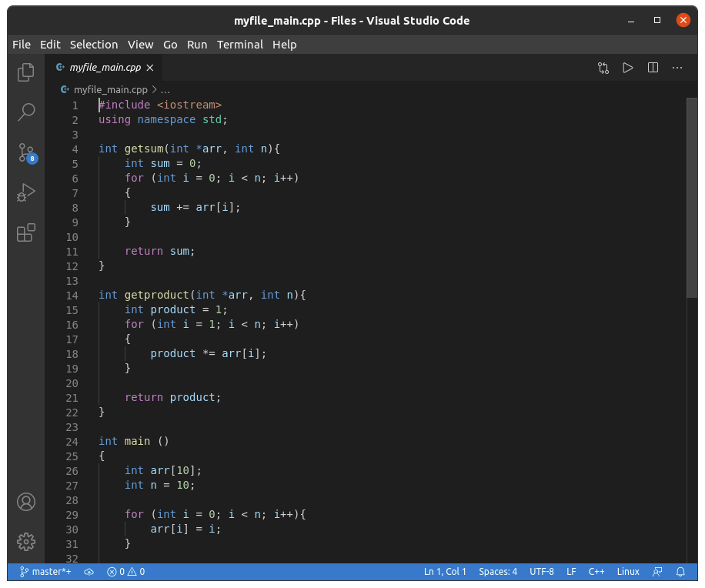
Task: Open the Run and Debug view
Action: 26,192
